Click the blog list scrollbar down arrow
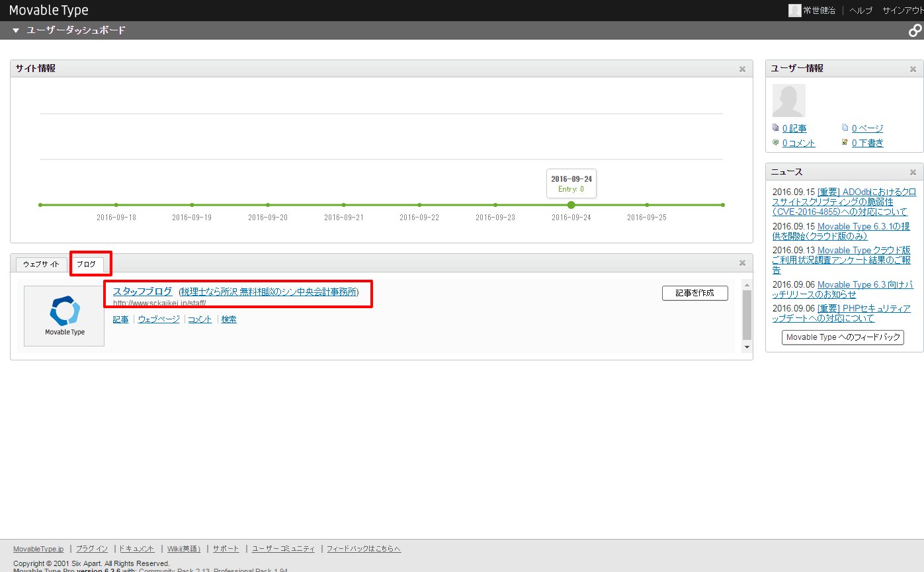The width and height of the screenshot is (924, 572). pyautogui.click(x=747, y=347)
